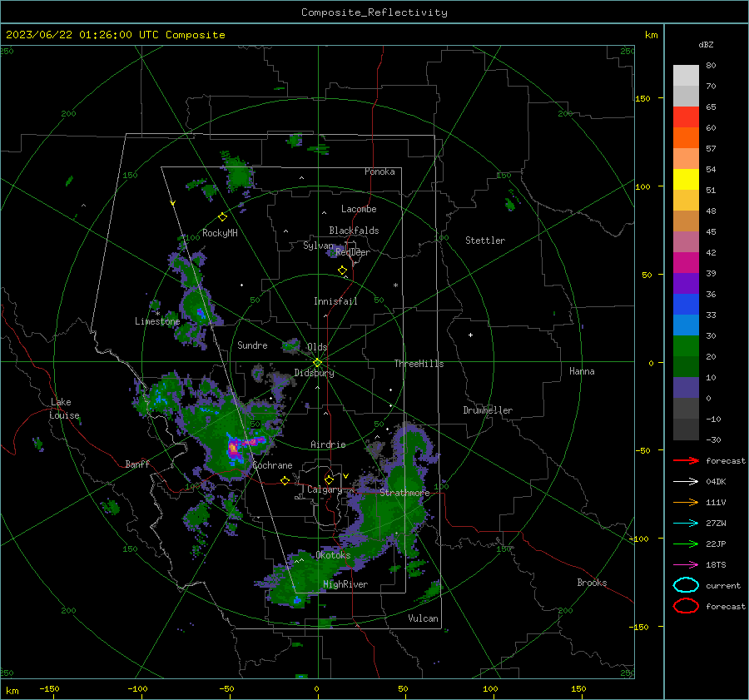Click the Sylvan label on the map
The image size is (749, 700).
[318, 246]
